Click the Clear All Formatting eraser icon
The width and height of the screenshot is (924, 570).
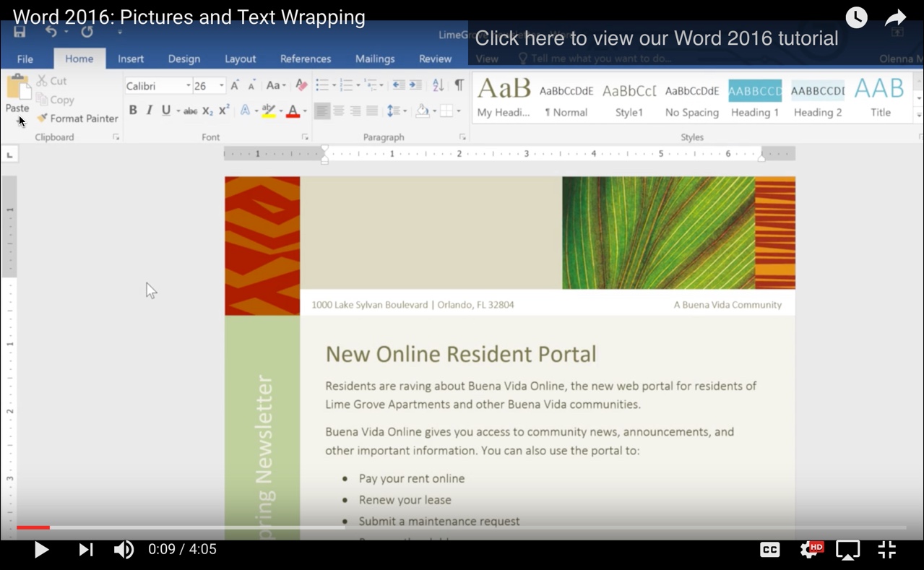coord(301,85)
